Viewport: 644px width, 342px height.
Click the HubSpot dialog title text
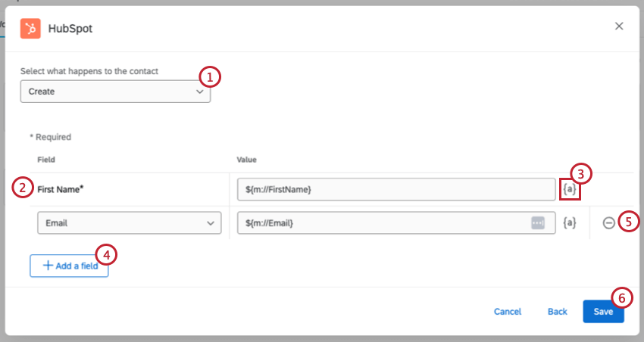[70, 29]
